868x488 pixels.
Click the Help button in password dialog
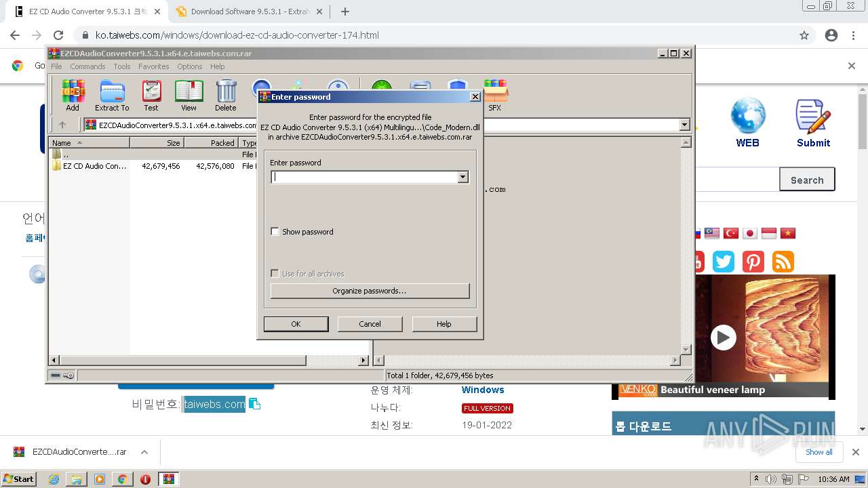444,324
